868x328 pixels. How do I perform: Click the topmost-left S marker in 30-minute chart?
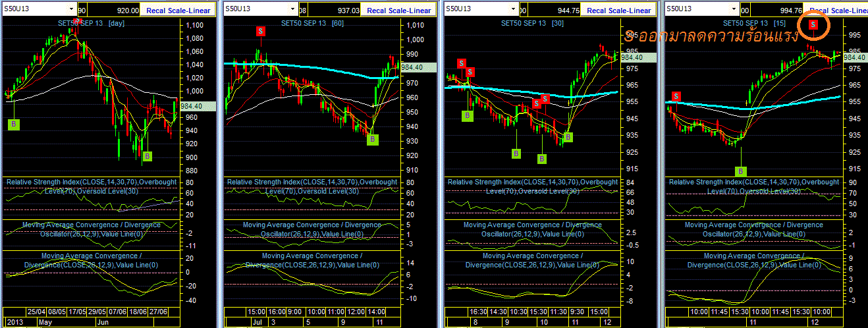(x=462, y=63)
